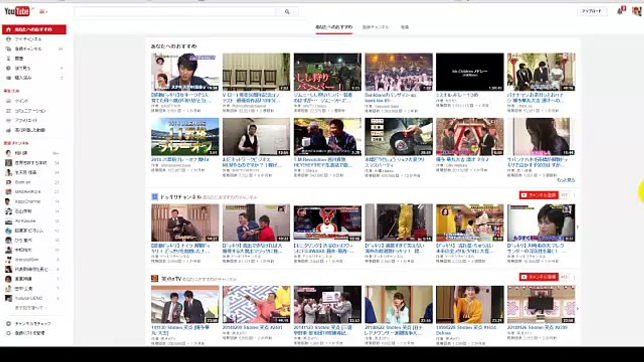Click the あなたへのおすすめ section heading
The width and height of the screenshot is (644, 362).
[x=174, y=46]
